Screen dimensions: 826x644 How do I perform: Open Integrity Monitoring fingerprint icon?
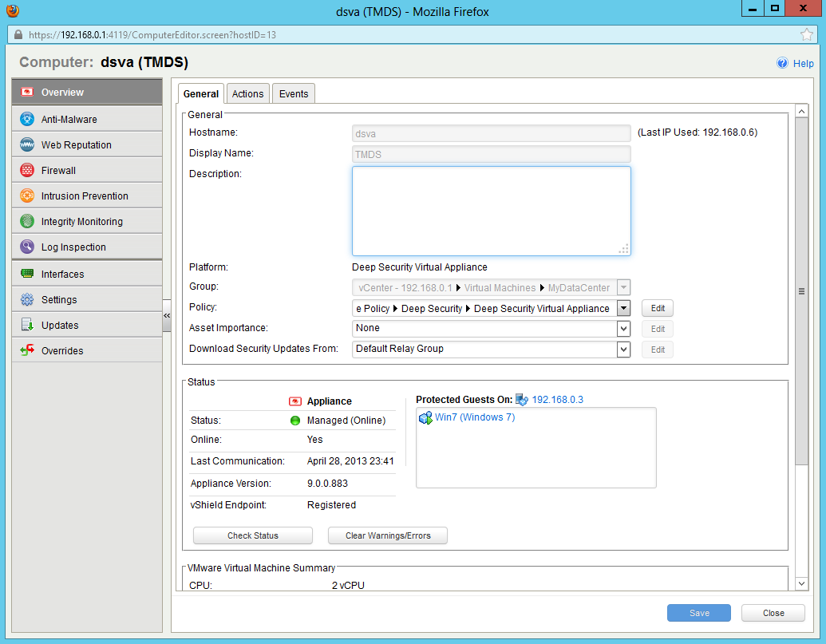point(27,221)
